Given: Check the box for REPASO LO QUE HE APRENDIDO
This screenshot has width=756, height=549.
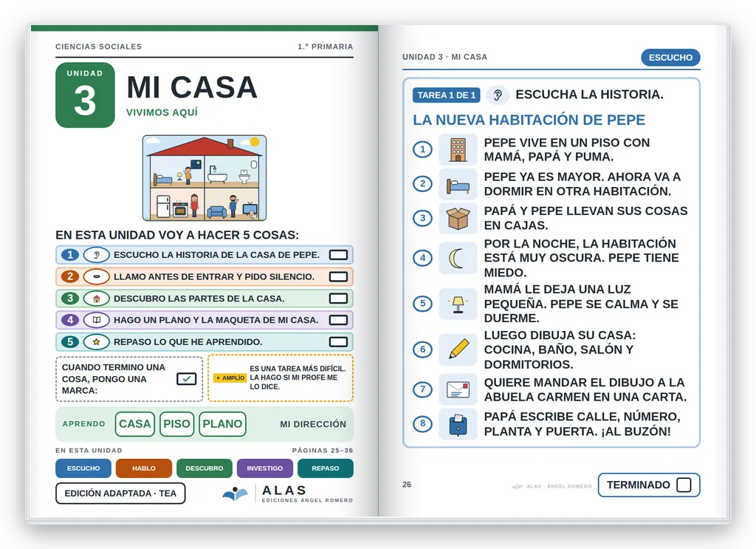Looking at the screenshot, I should pos(338,342).
